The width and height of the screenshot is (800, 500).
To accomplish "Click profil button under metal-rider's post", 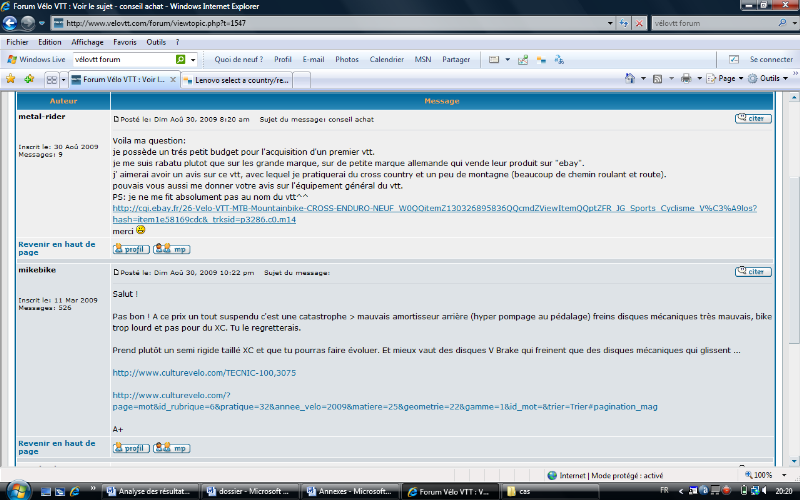I will (131, 249).
